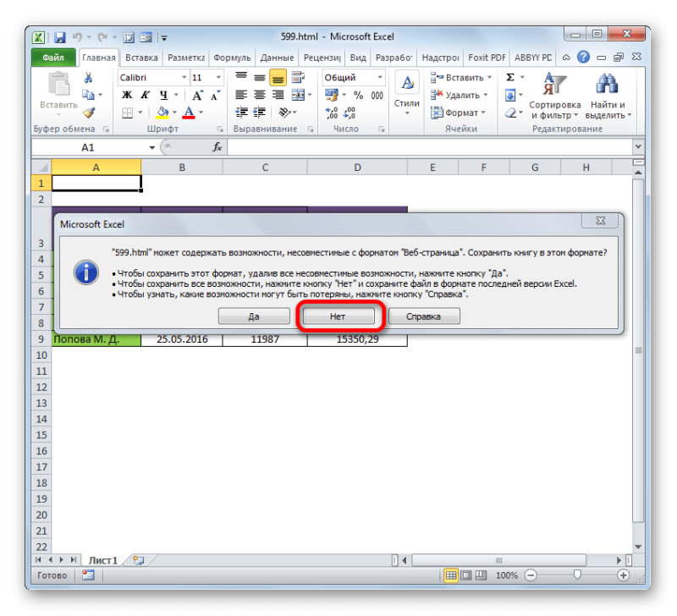
Task: Select the Format Painter brush icon
Action: coord(89,113)
